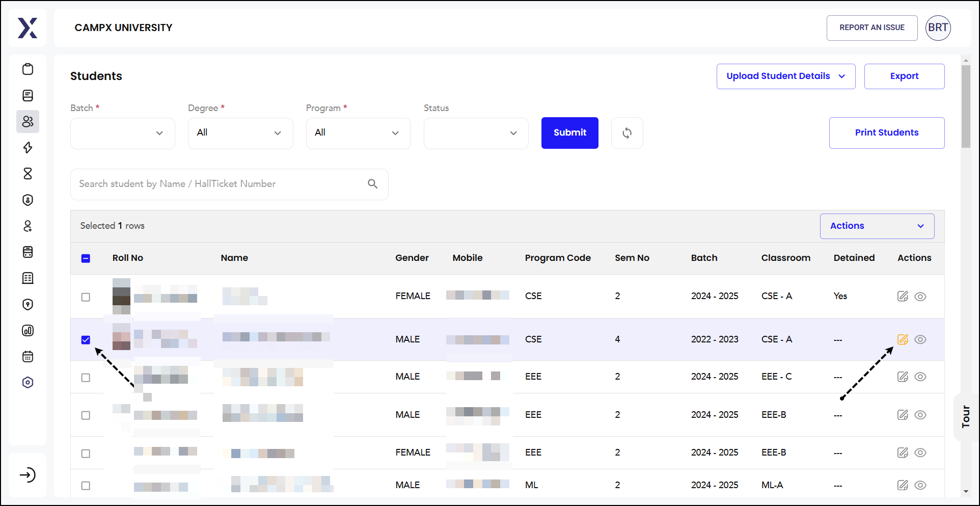Viewport: 980px width, 506px height.
Task: Click the logout arrow icon at sidebar bottom
Action: click(x=28, y=475)
